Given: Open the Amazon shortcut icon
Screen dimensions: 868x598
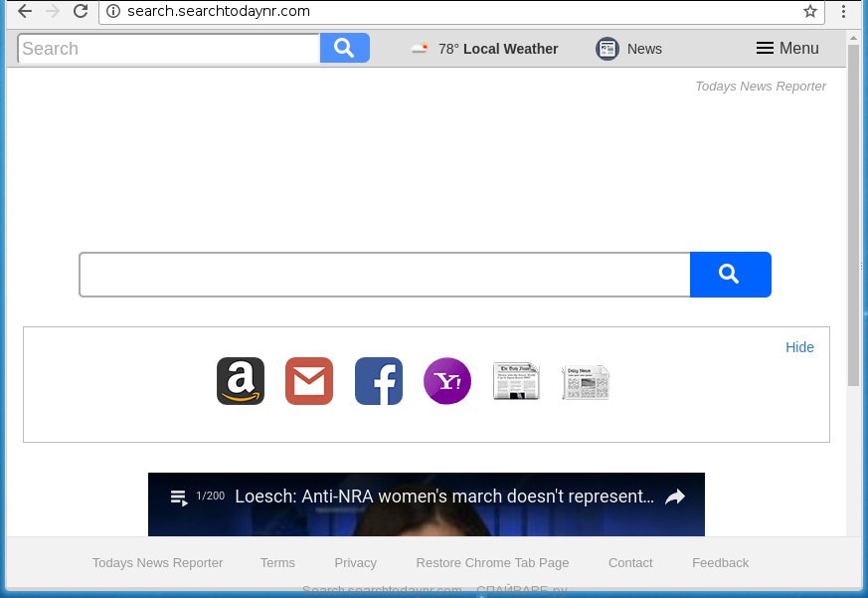Looking at the screenshot, I should click(241, 381).
